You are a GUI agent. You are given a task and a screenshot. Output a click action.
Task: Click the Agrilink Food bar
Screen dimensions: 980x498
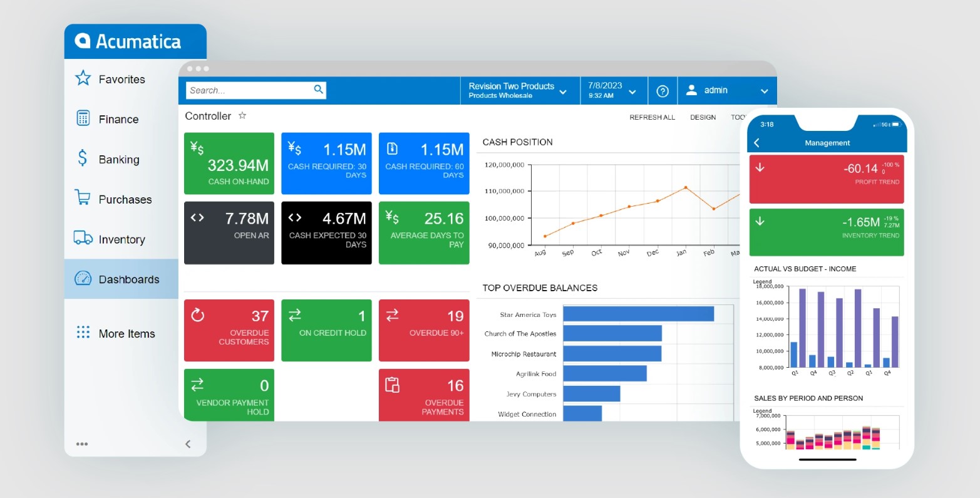point(605,373)
